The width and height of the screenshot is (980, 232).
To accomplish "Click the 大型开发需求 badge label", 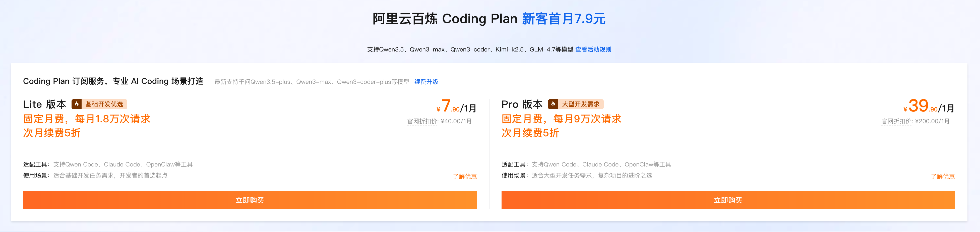I will [x=581, y=104].
